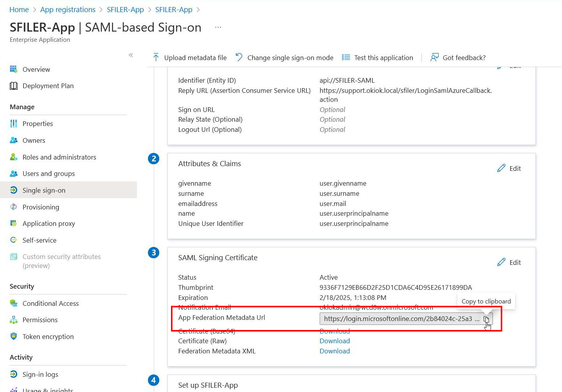Click the Active status value

(329, 277)
